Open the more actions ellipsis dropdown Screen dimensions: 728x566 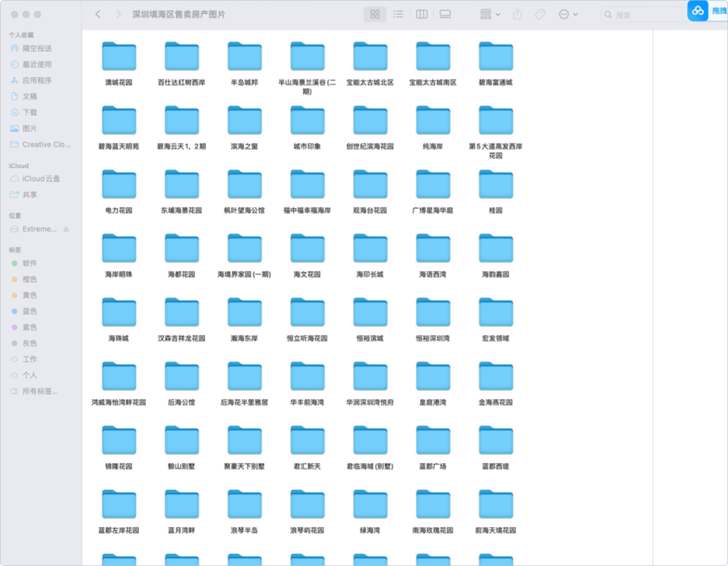tap(568, 14)
